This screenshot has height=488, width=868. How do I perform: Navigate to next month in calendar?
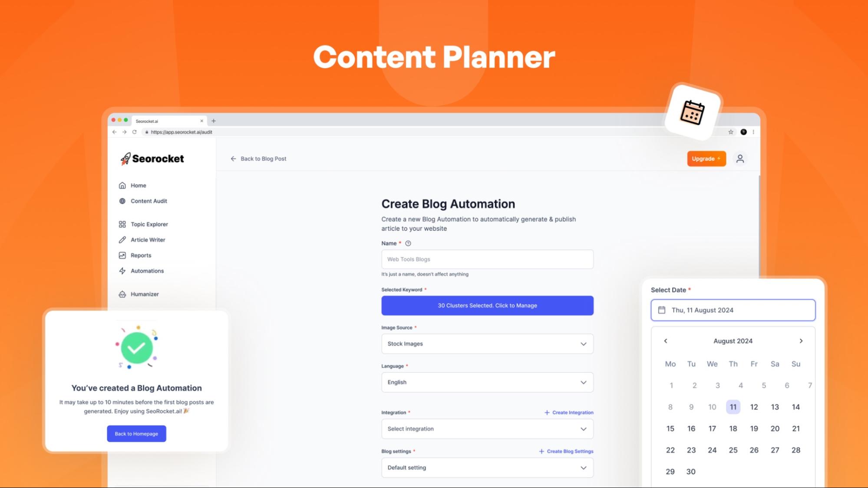tap(801, 341)
